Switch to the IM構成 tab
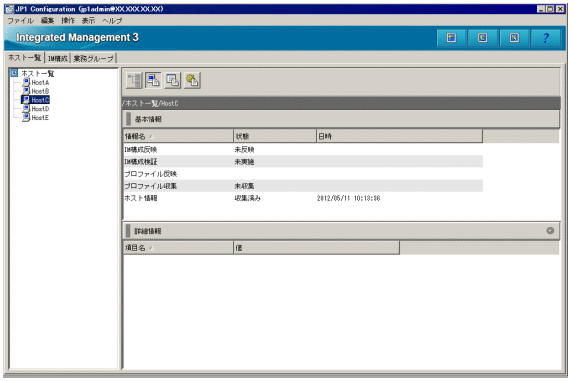The height and width of the screenshot is (381, 572). click(x=58, y=58)
